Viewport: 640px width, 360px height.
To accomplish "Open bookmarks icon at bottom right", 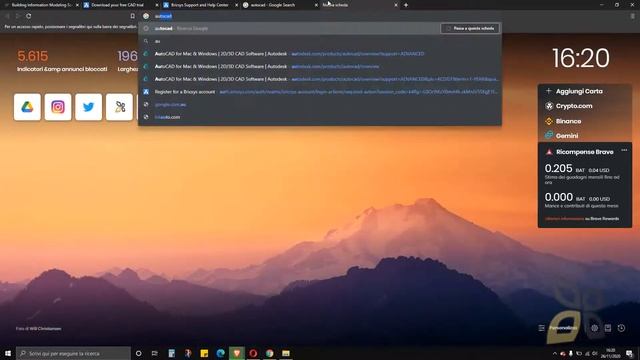I will point(608,328).
